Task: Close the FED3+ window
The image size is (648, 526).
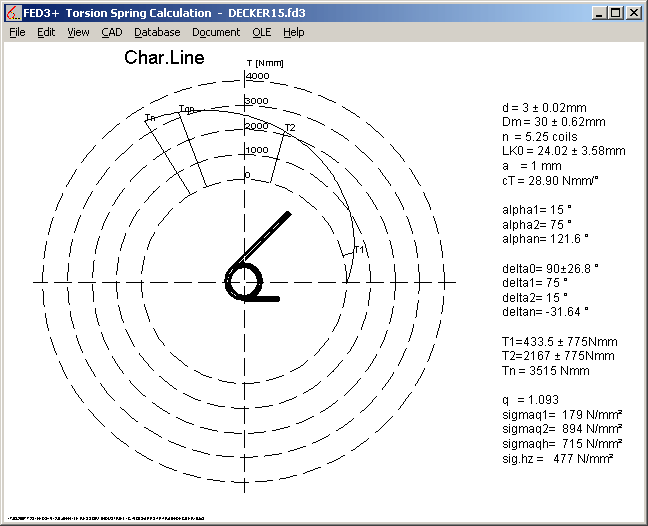Action: 633,13
